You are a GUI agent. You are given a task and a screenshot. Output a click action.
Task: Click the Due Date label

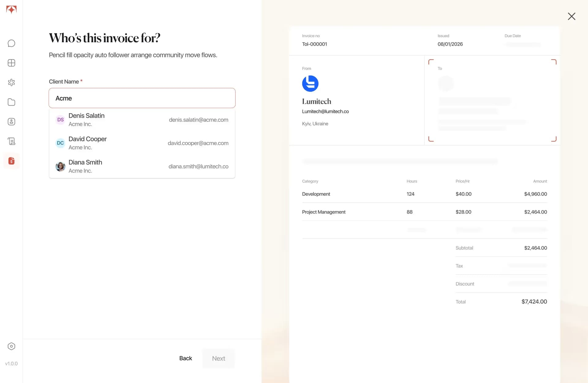coord(513,36)
